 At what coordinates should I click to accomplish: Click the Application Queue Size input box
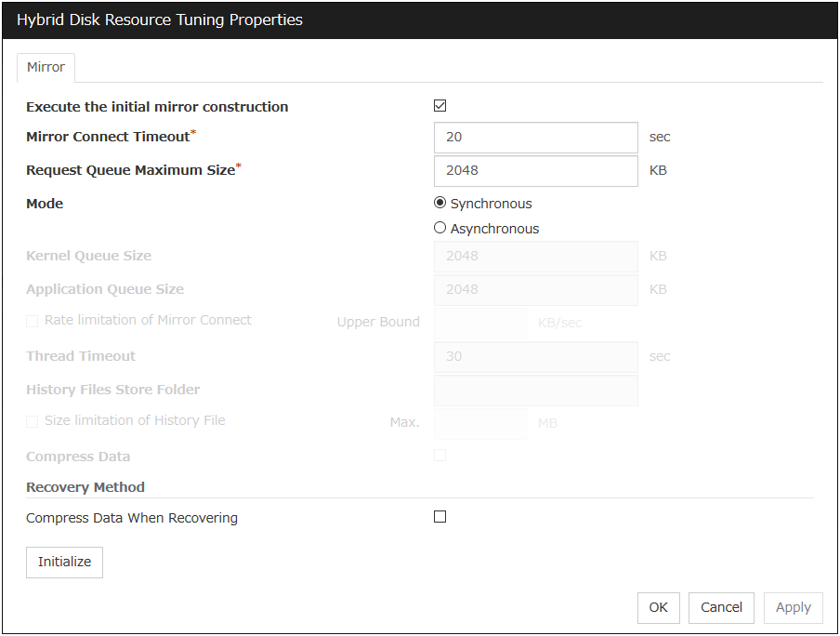point(535,289)
